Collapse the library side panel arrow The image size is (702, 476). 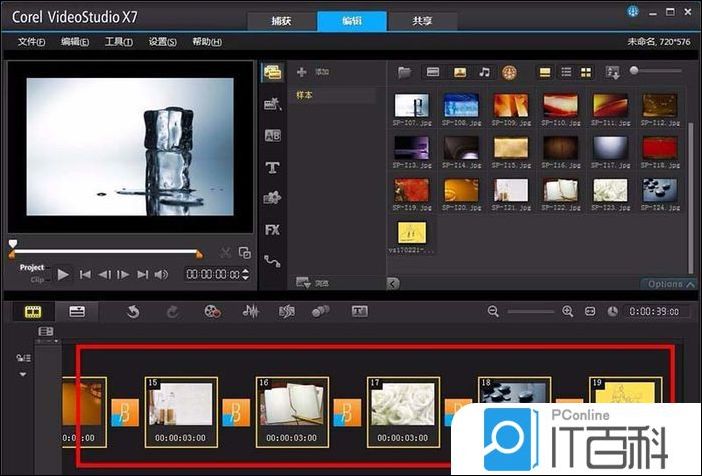(x=393, y=284)
